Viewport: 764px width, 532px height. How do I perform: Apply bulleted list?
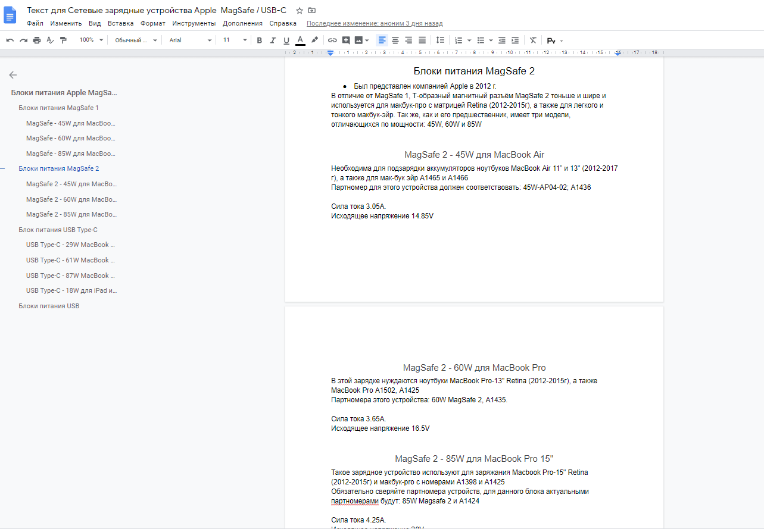pyautogui.click(x=481, y=40)
